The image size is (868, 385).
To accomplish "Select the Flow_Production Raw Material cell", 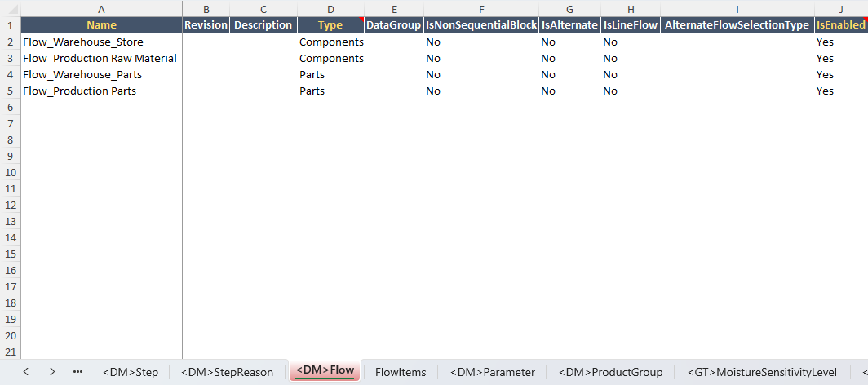I will pyautogui.click(x=102, y=58).
